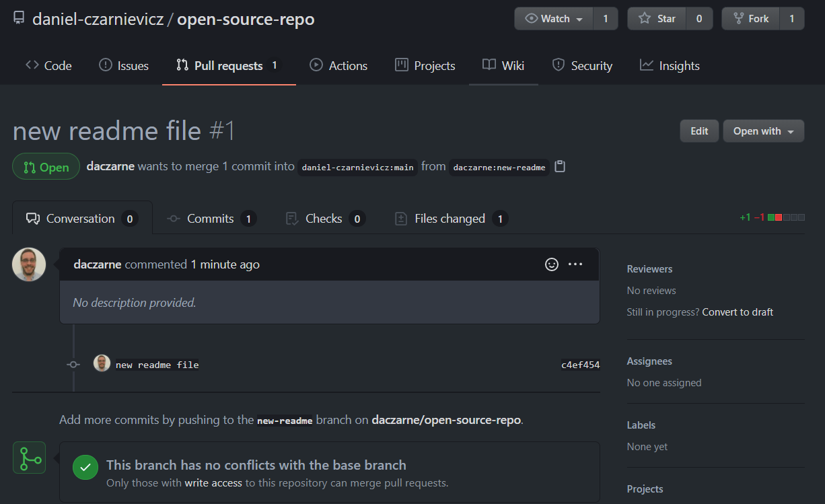The image size is (825, 504).
Task: Go to the Issues tab
Action: (124, 66)
